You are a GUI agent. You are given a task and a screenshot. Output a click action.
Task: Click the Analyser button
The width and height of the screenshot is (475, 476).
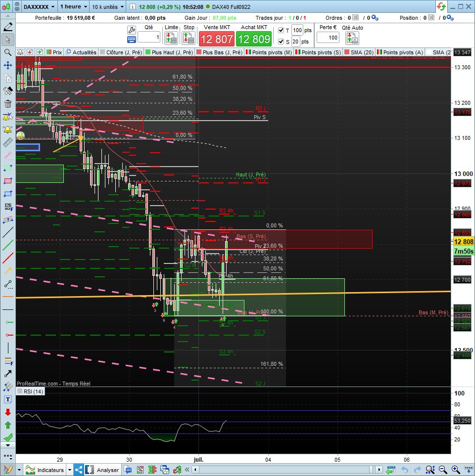point(103,470)
